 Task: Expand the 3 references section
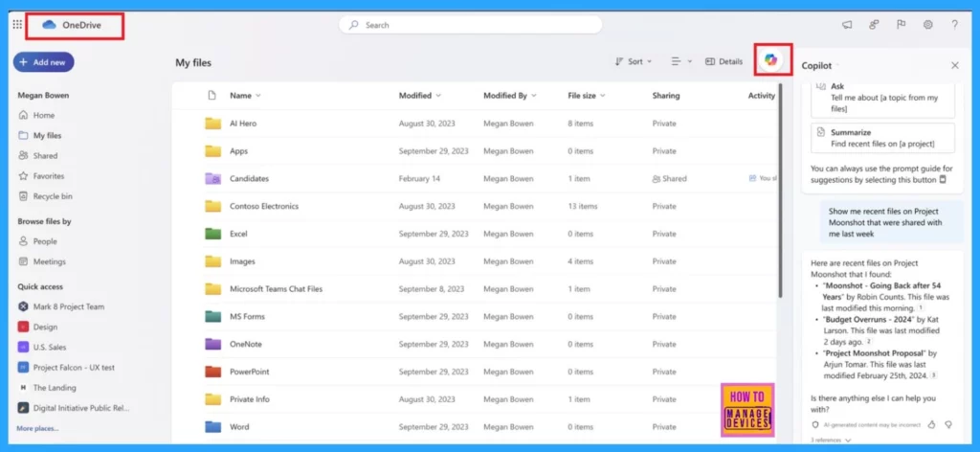[830, 441]
